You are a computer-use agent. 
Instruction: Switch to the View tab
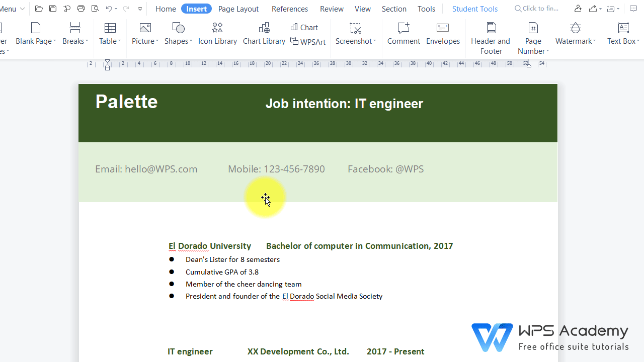click(363, 9)
